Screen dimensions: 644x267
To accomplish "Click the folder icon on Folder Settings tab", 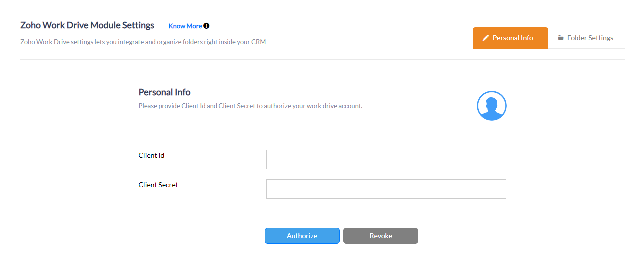I will 561,38.
